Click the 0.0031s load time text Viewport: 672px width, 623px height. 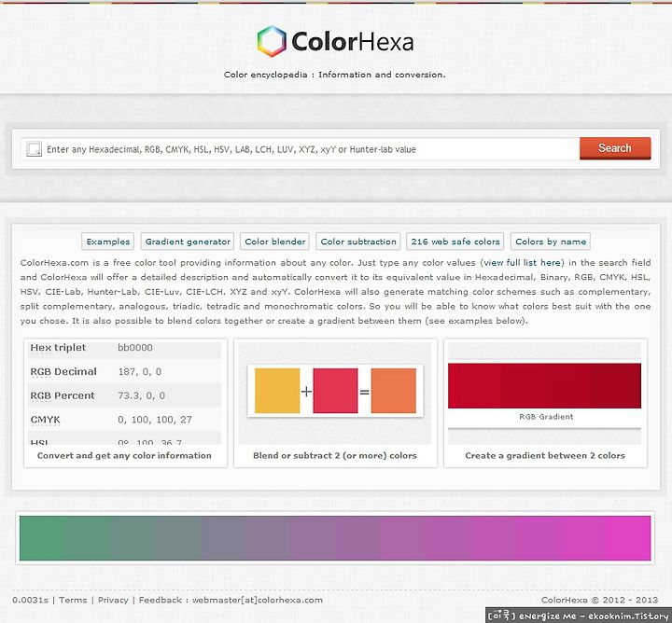(31, 600)
